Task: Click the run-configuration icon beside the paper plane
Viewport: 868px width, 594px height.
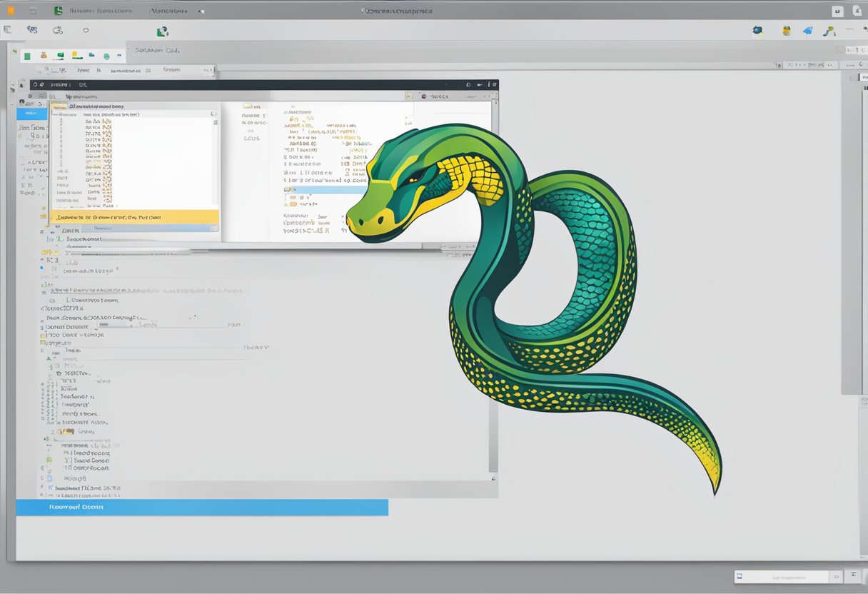Action: pos(829,30)
